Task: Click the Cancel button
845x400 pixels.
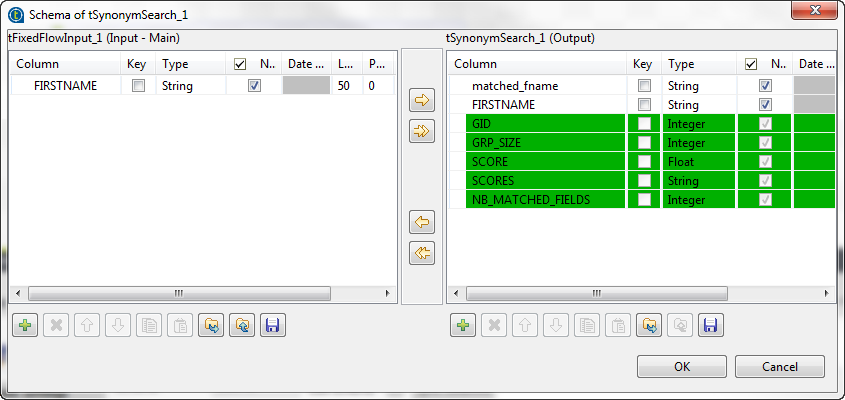Action: coord(780,367)
